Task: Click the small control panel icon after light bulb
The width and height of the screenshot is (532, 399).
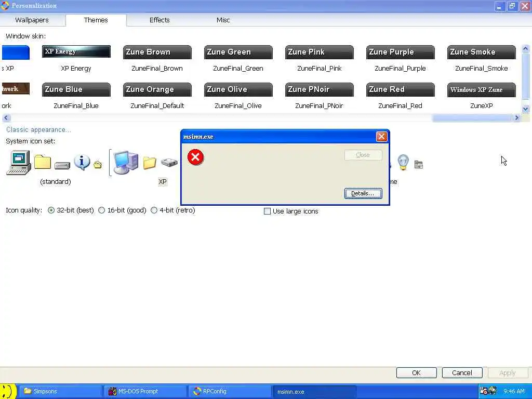Action: (419, 165)
